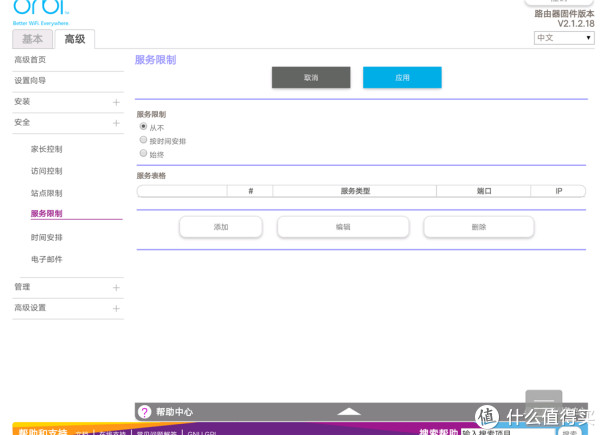Click the help center question mark icon
This screenshot has width=600, height=435.
pyautogui.click(x=145, y=412)
